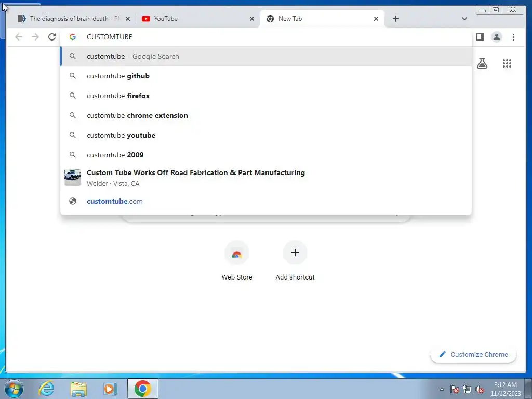The width and height of the screenshot is (532, 399).
Task: Show hidden system tray icons
Action: (x=442, y=389)
